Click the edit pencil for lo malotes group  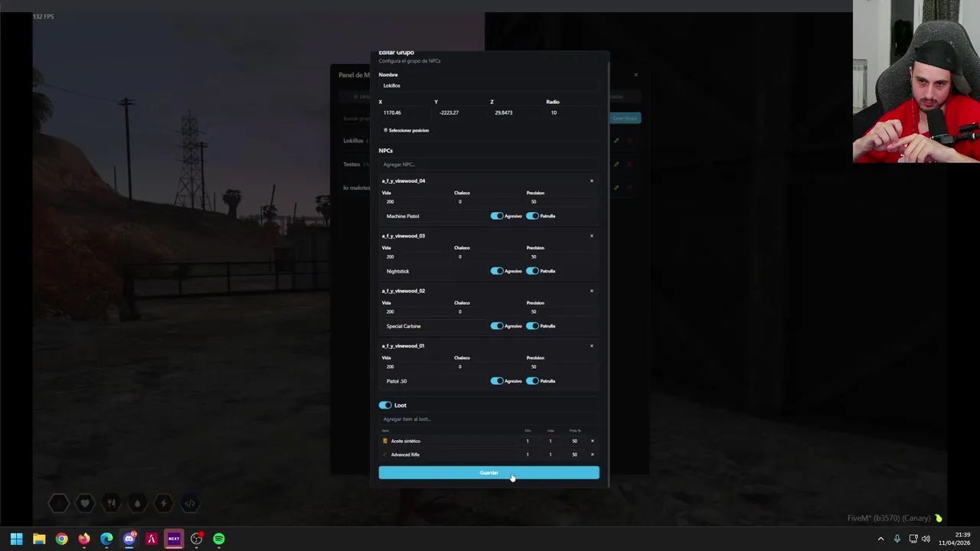(616, 187)
